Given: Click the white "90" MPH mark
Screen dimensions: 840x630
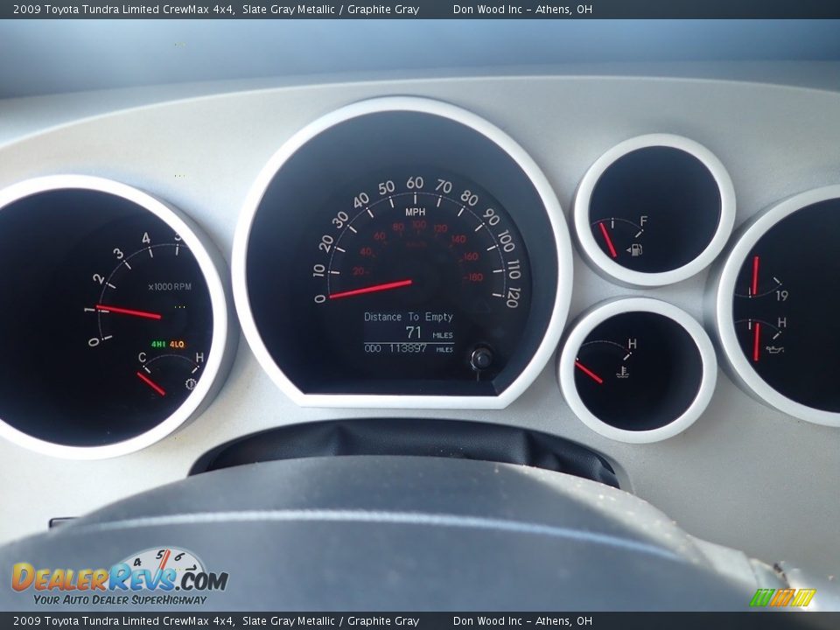Looking at the screenshot, I should [x=491, y=217].
